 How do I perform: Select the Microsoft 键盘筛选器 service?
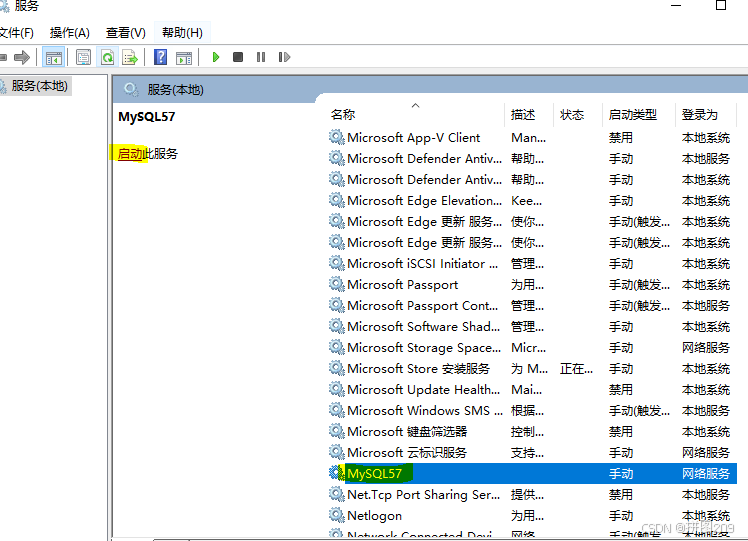point(532,432)
